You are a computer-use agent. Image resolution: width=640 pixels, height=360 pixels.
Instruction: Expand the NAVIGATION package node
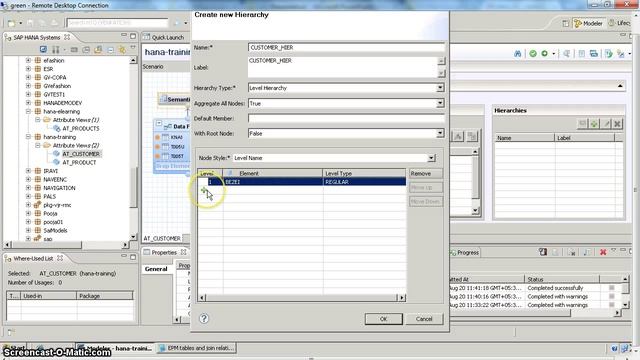(x=28, y=188)
